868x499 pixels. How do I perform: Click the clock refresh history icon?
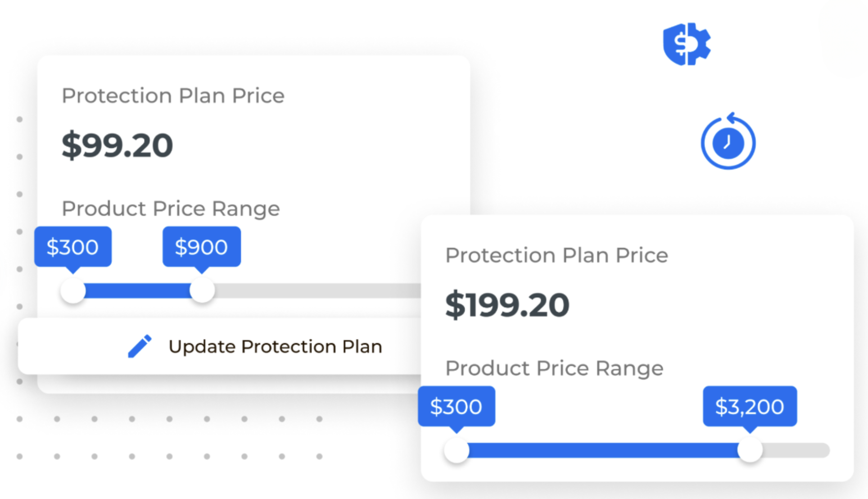point(728,141)
